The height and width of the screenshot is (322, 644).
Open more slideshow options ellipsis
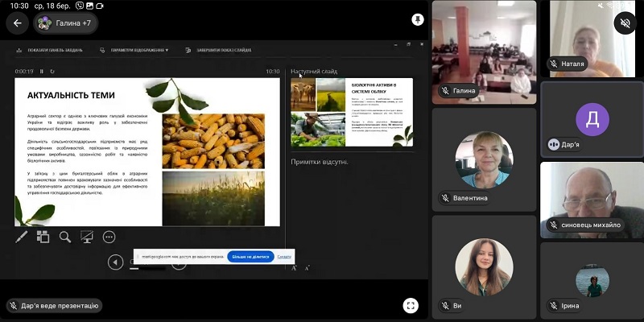(x=109, y=237)
